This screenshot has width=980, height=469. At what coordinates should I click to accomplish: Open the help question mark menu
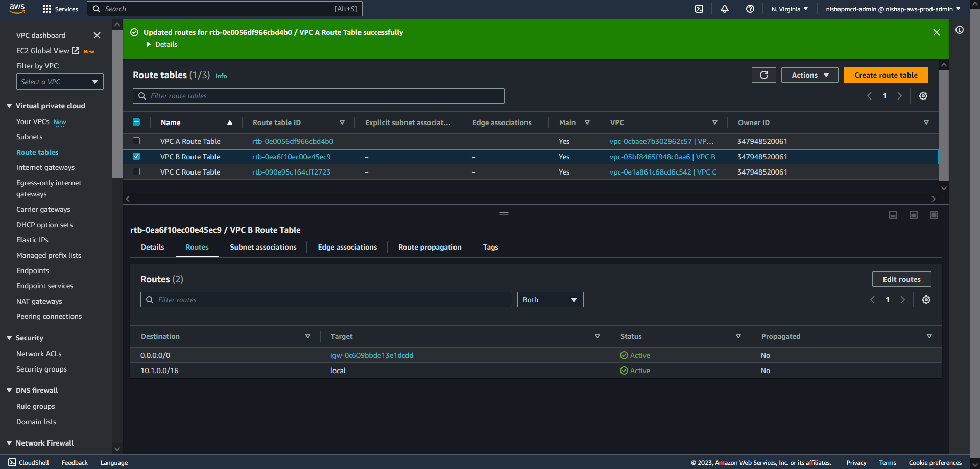[750, 9]
